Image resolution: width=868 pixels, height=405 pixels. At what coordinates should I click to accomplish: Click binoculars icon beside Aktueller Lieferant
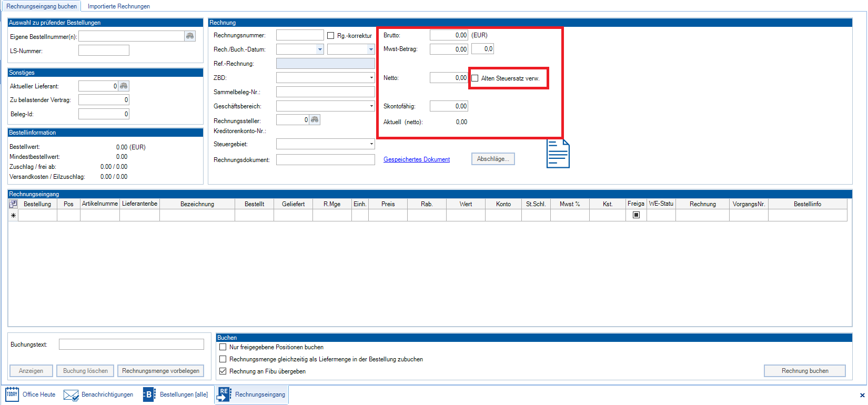124,86
